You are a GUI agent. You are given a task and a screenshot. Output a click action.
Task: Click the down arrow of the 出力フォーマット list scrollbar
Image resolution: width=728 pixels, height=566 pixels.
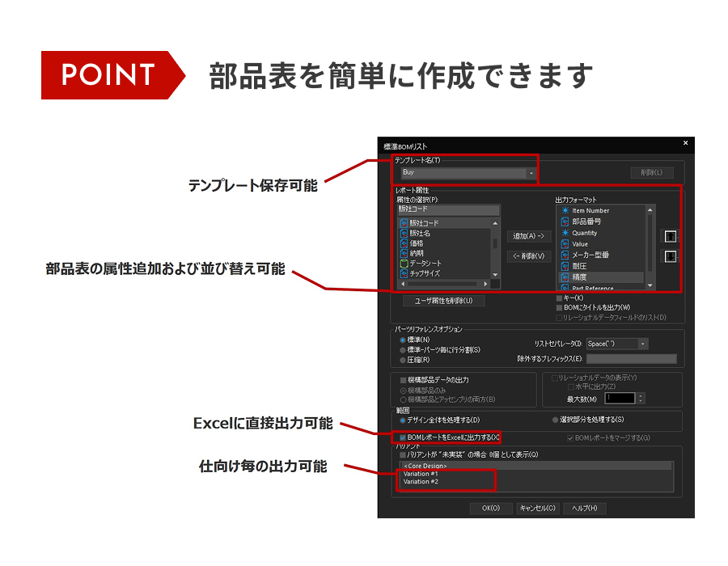(x=650, y=285)
